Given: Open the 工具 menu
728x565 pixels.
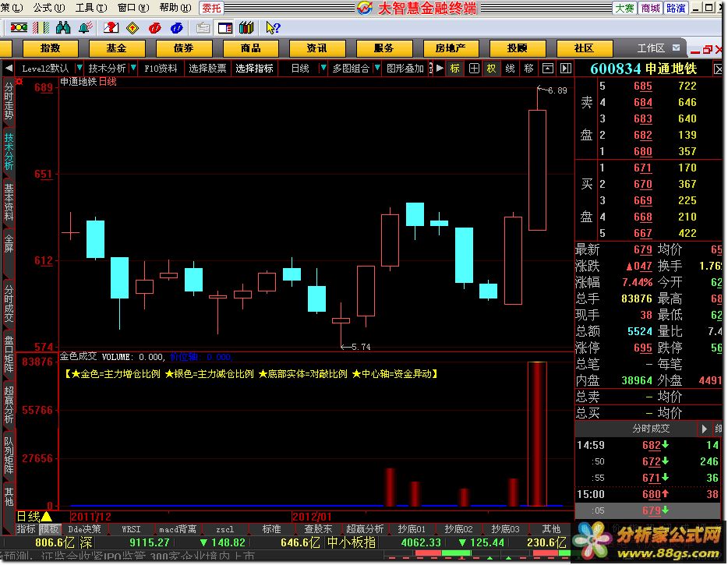Looking at the screenshot, I should click(91, 8).
